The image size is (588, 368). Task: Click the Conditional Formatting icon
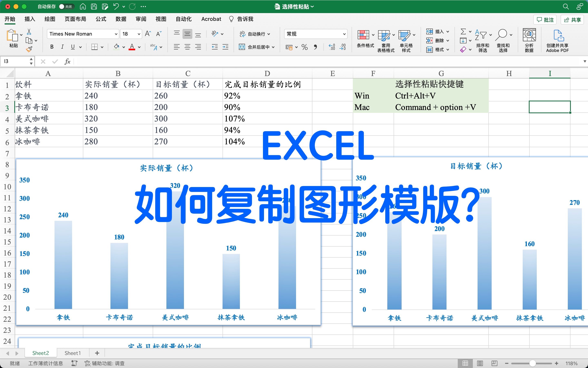(363, 35)
